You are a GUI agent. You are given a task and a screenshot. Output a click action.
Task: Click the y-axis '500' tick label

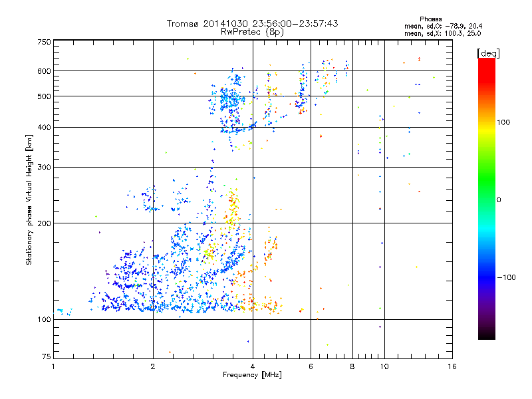tap(44, 96)
